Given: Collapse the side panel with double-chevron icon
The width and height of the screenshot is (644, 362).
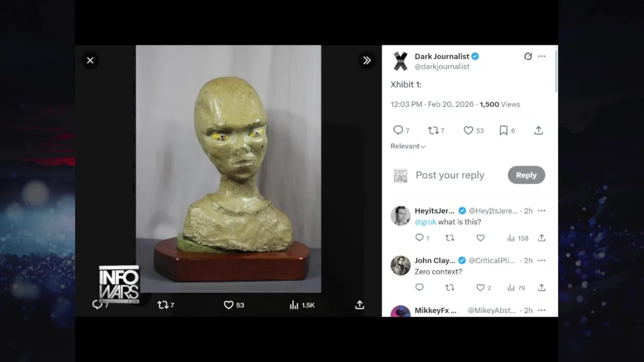Looking at the screenshot, I should pos(367,60).
